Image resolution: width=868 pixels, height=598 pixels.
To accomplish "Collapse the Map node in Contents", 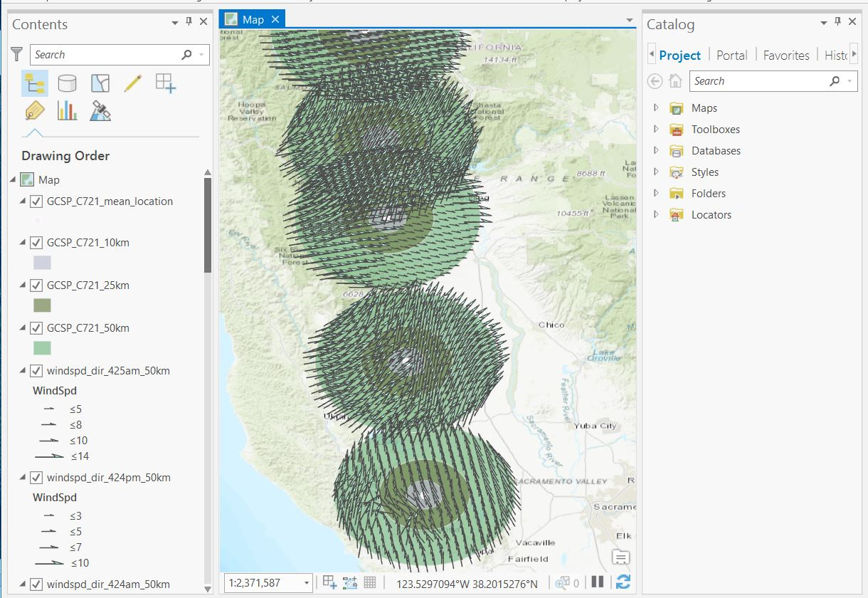I will 14,179.
